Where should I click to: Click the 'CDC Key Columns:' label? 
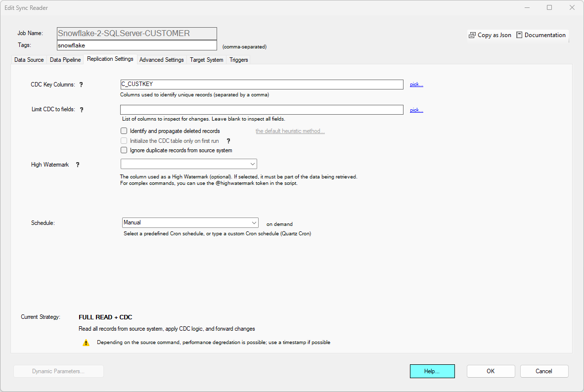point(53,85)
